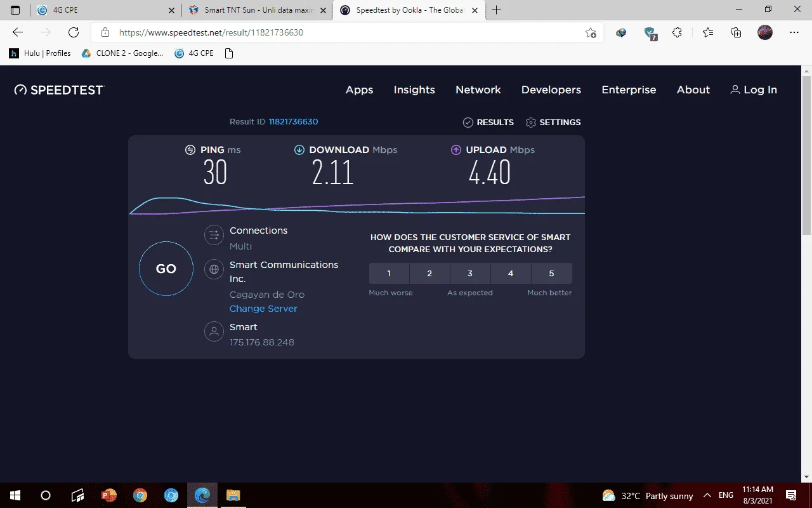
Task: Open the cube extension icon
Action: pos(621,32)
